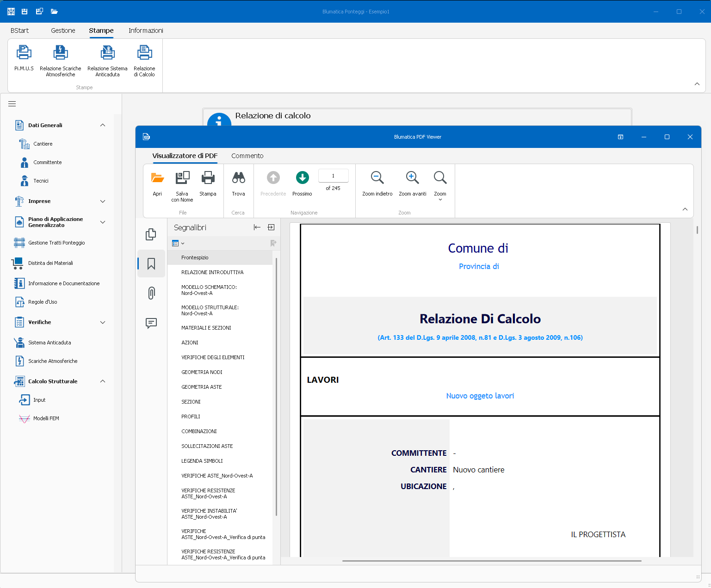
Task: Open the comments side panel
Action: coord(151,323)
